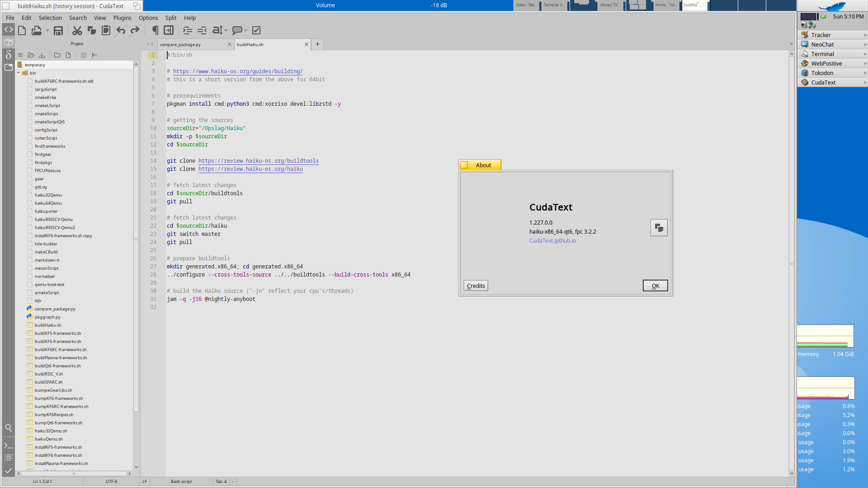Click the Credits button in the About dialog

476,286
